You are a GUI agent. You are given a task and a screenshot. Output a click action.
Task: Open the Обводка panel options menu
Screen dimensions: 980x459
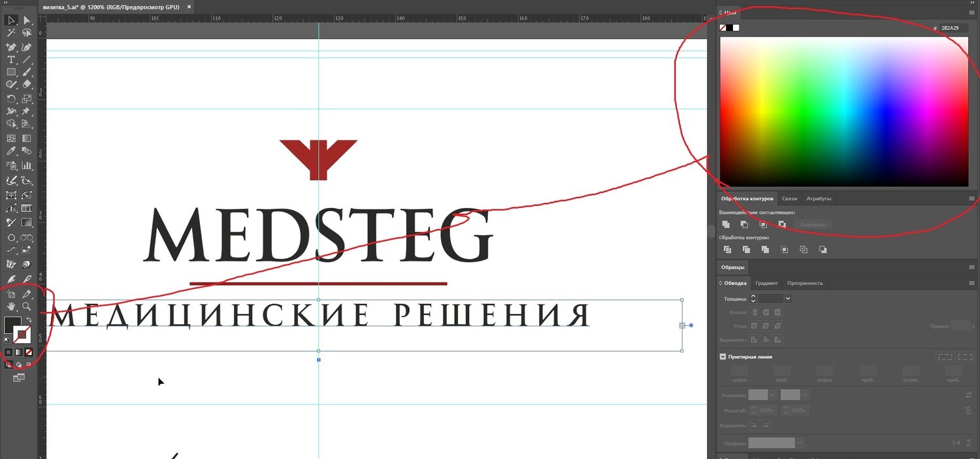[x=972, y=282]
